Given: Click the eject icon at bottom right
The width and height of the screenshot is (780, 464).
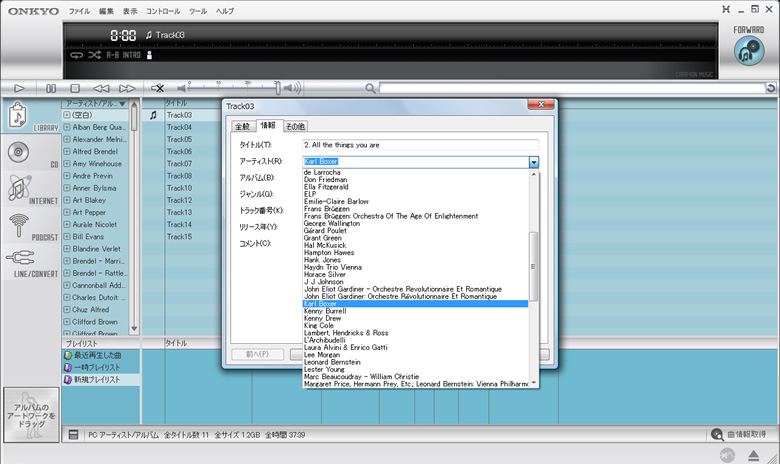Looking at the screenshot, I should (753, 455).
